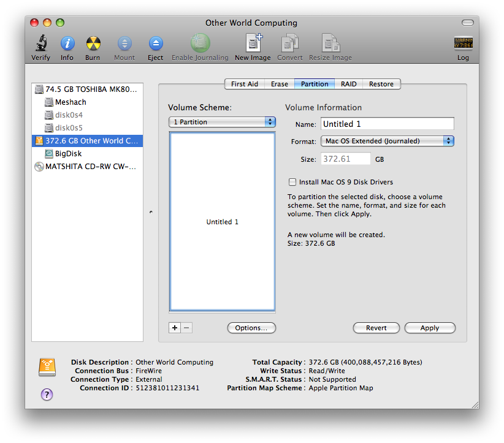
Task: Enable Install Mac OS 9 Disk Drivers
Action: point(292,182)
